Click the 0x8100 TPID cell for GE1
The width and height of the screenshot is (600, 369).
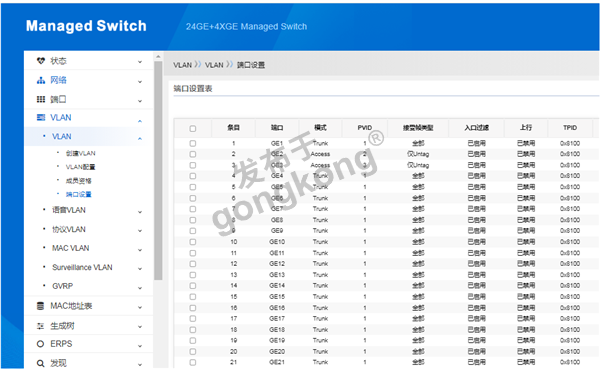570,143
